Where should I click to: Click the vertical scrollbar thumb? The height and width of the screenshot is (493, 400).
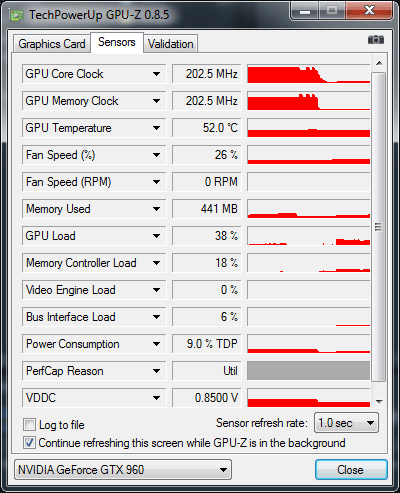(379, 227)
